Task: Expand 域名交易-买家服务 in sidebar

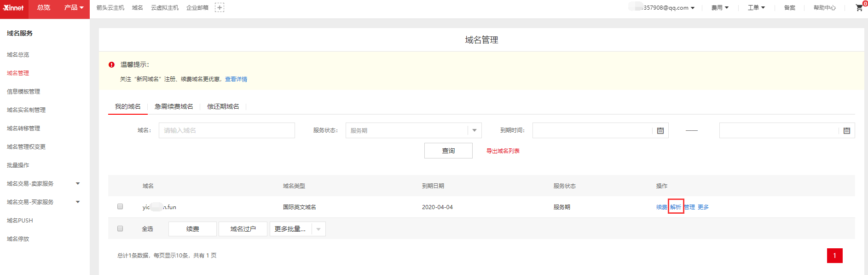Action: click(x=77, y=202)
